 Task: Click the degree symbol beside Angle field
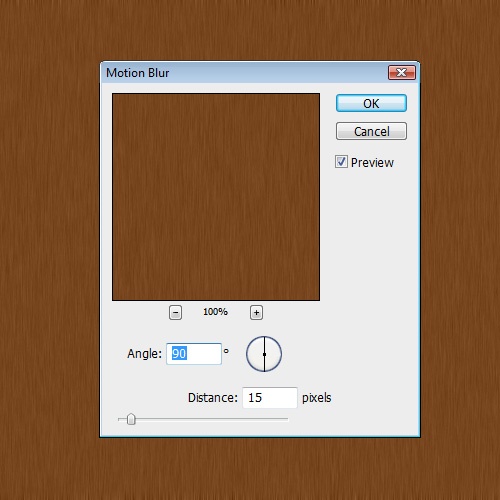click(226, 351)
